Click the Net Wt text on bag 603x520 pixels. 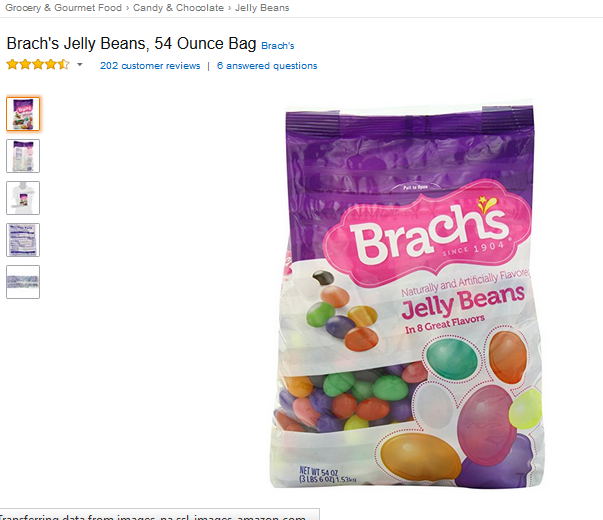point(328,475)
